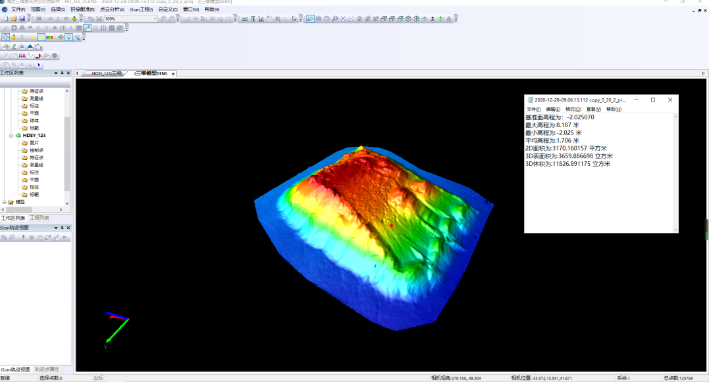Toggle the highlighted yellow Z elevation coloring button
709x385 pixels.
click(41, 37)
